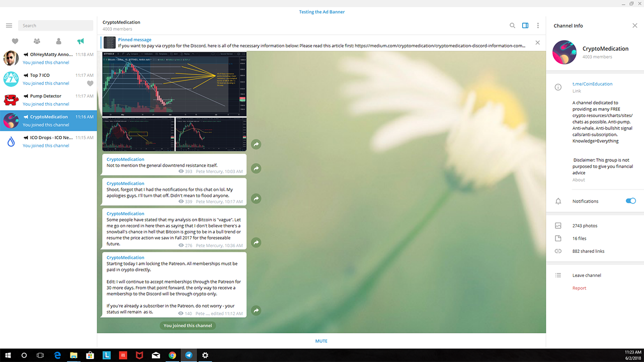The width and height of the screenshot is (644, 362).
Task: Open the large Bitcoin chart image
Action: [174, 84]
